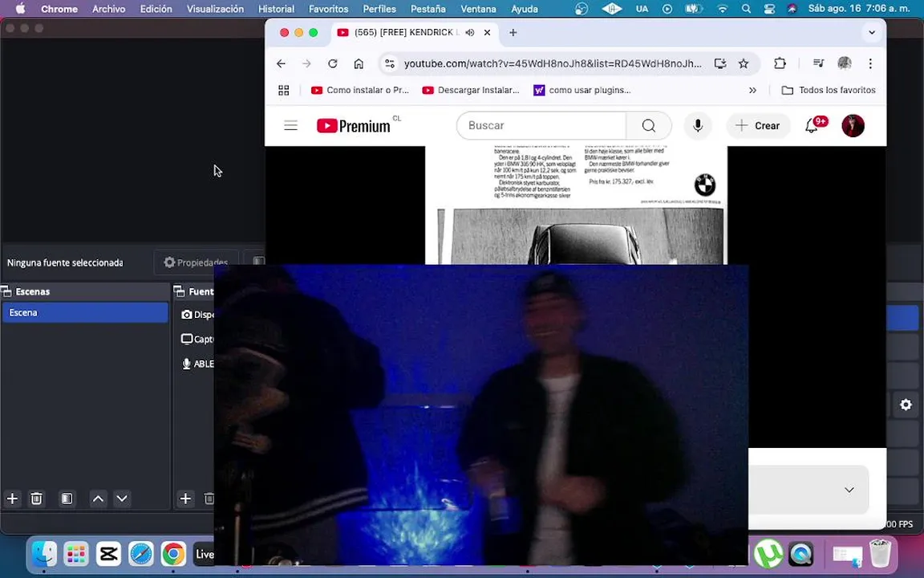Open a new Chrome tab

513,32
